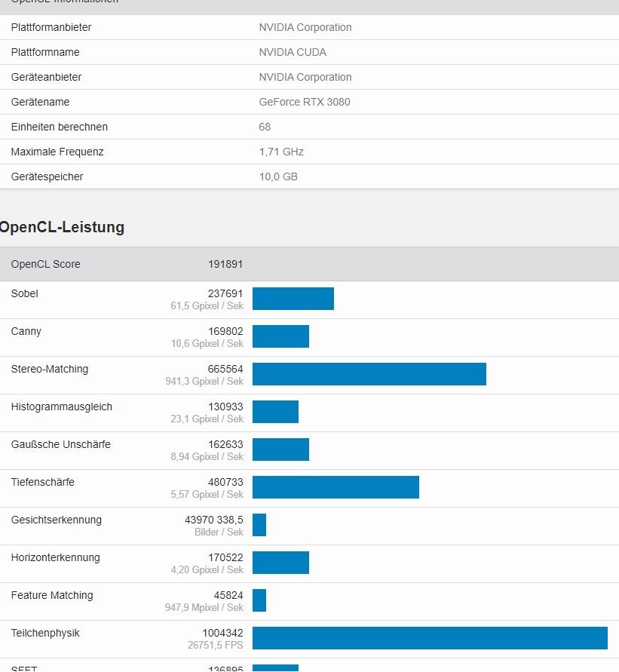This screenshot has width=619, height=672.
Task: Click 26751,5 FPS text
Action: (216, 646)
